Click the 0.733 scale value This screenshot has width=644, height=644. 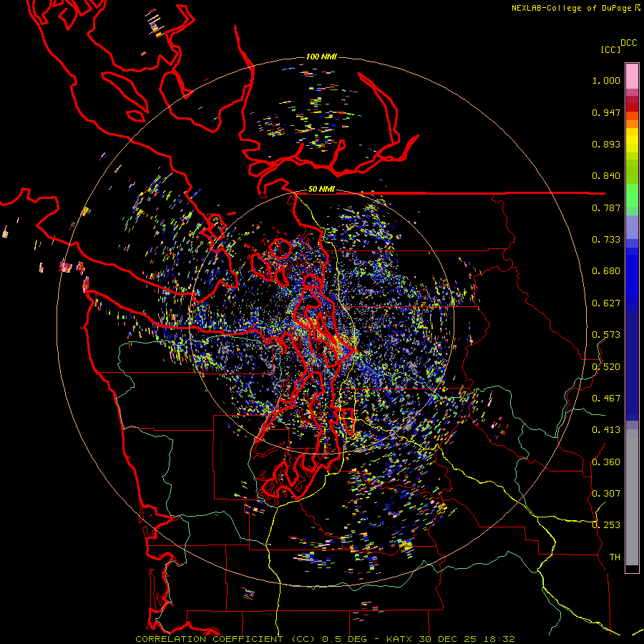[x=606, y=240]
